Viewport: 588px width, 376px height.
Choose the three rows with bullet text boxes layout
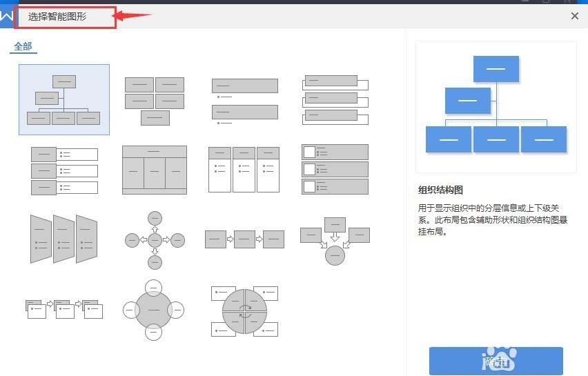click(64, 171)
